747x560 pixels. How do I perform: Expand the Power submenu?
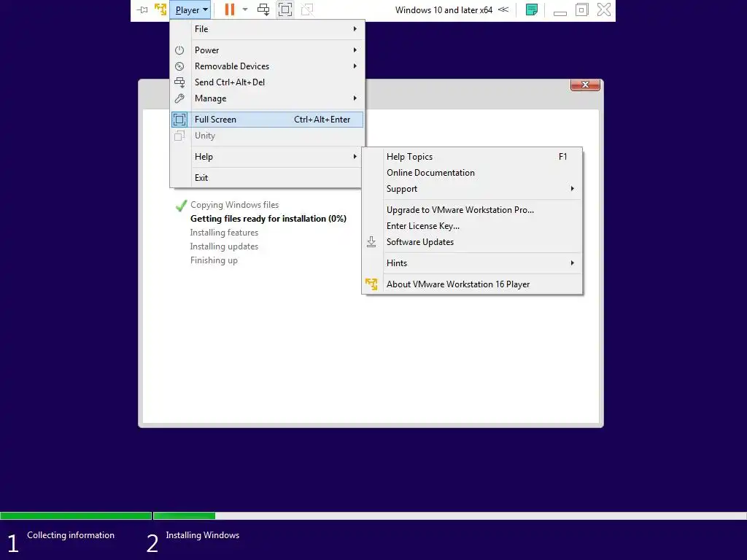click(x=267, y=50)
